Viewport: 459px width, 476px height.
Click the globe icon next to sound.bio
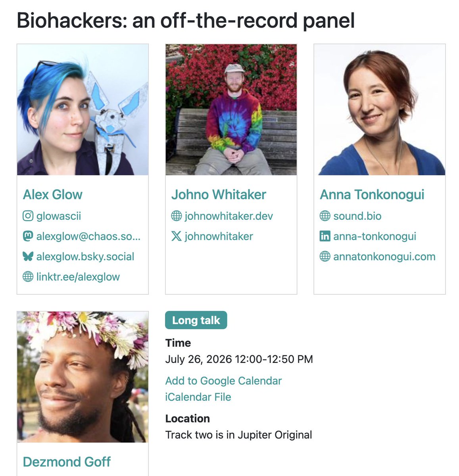pyautogui.click(x=325, y=216)
